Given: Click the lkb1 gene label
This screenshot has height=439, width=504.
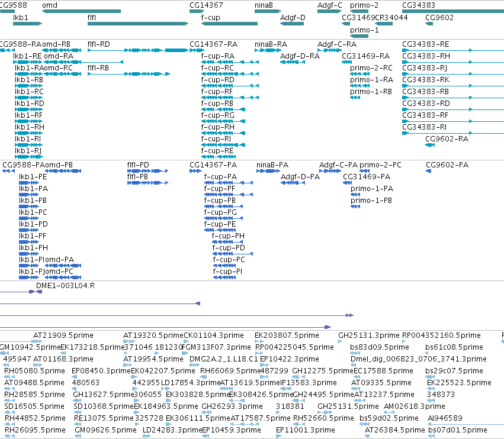Looking at the screenshot, I should tap(21, 17).
